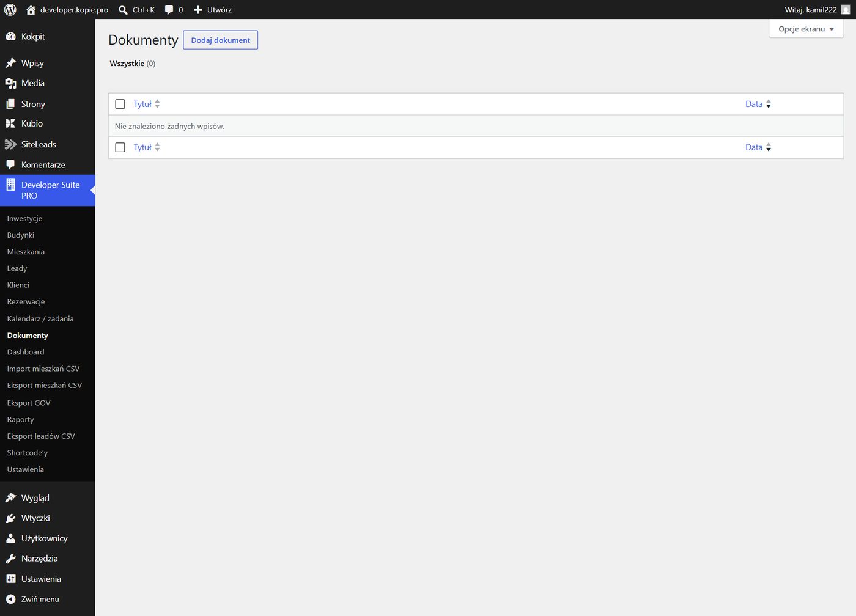The image size is (856, 616).
Task: Open the comments bubble icon in admin bar
Action: click(x=169, y=10)
